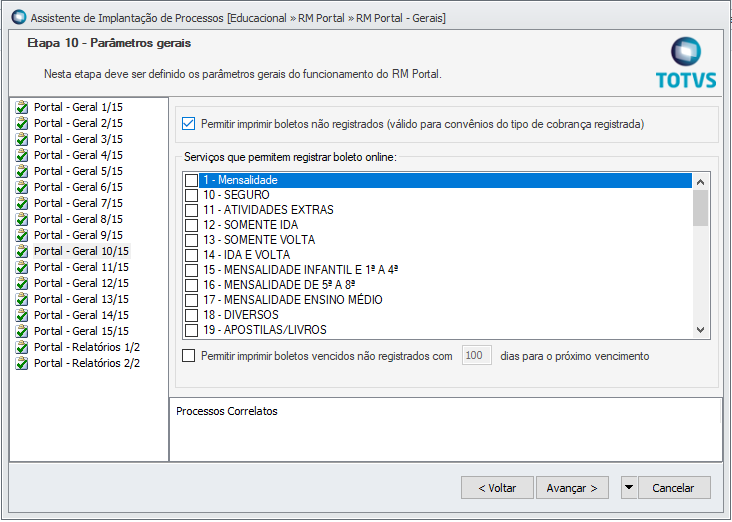This screenshot has width=732, height=522.
Task: Click the checkmark icon beside Portal - Geral 8/15
Action: [x=21, y=219]
